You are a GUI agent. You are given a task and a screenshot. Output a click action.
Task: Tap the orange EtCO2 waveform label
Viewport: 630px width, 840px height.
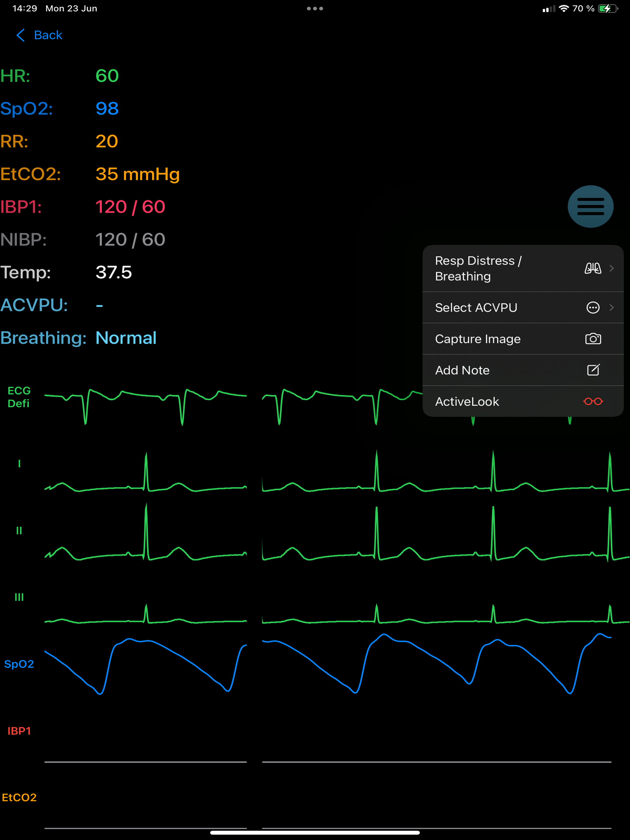19,798
